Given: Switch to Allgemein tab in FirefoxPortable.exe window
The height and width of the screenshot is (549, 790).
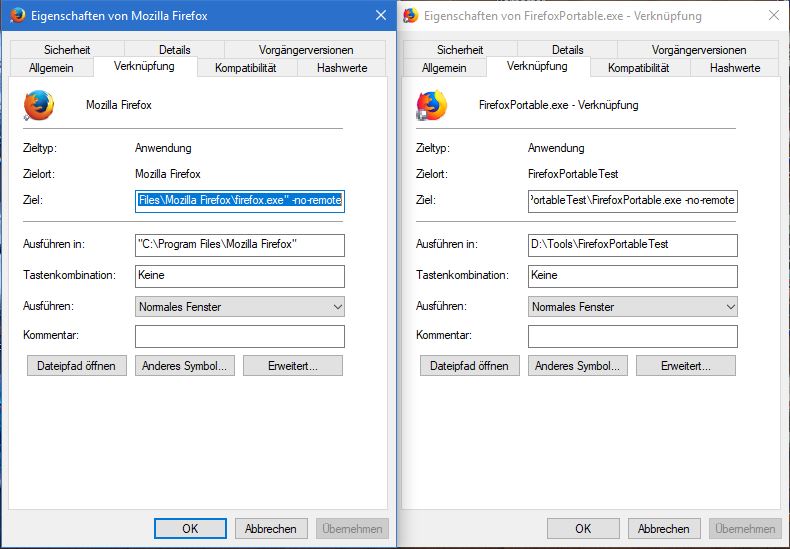Looking at the screenshot, I should 444,67.
